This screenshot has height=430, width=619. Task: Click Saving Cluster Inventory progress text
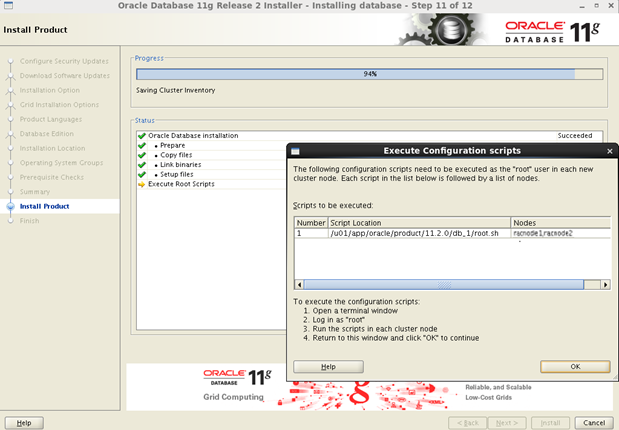pos(176,90)
